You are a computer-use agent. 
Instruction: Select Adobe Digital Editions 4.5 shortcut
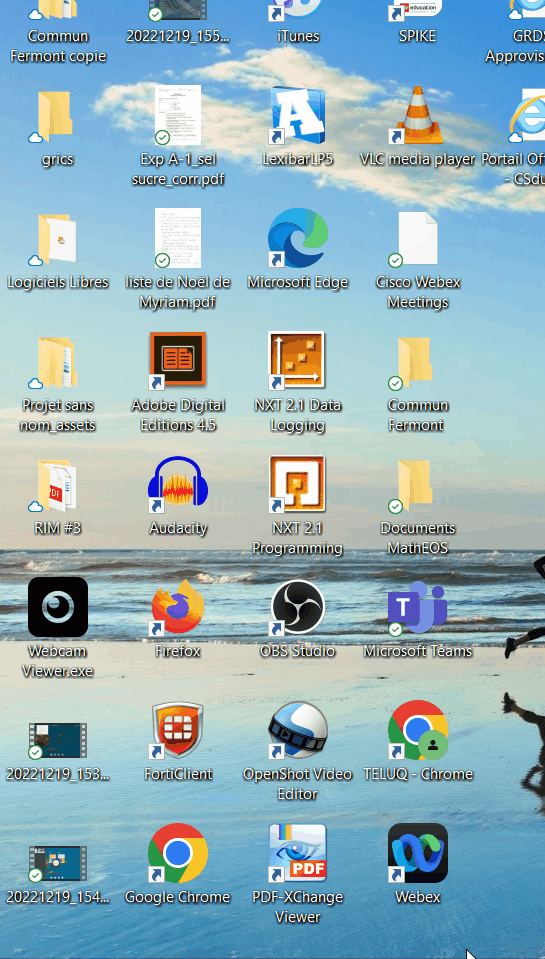[x=178, y=362]
